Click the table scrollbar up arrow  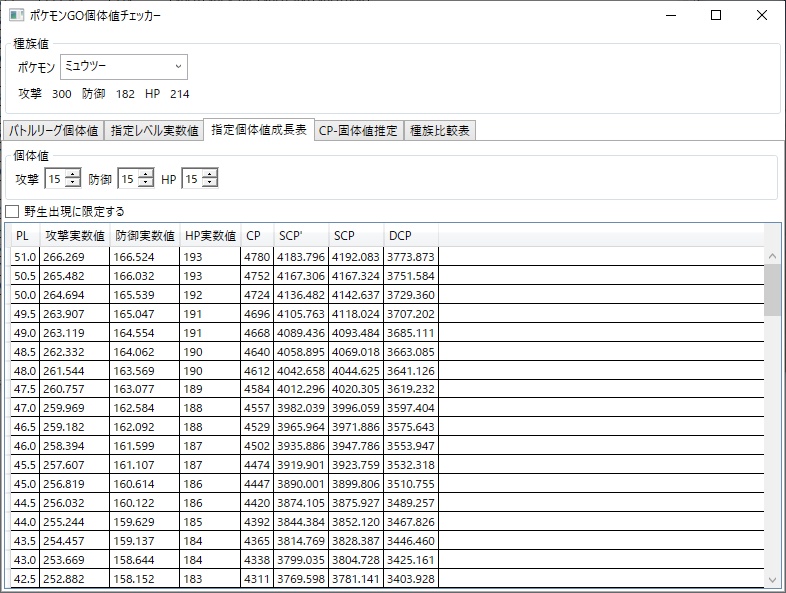[x=772, y=256]
